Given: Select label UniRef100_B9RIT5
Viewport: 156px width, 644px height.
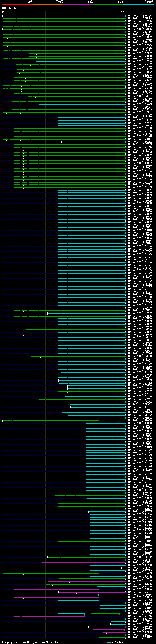Looking at the screenshot, I should pos(140,67).
